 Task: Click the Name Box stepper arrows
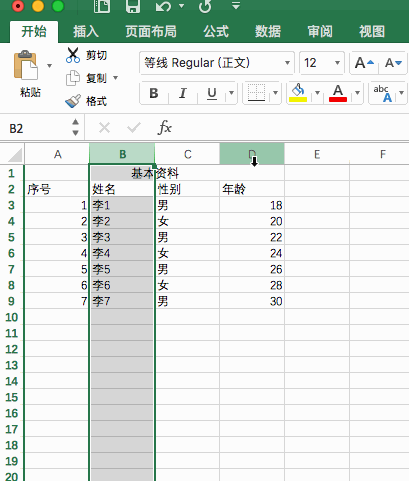[x=76, y=127]
